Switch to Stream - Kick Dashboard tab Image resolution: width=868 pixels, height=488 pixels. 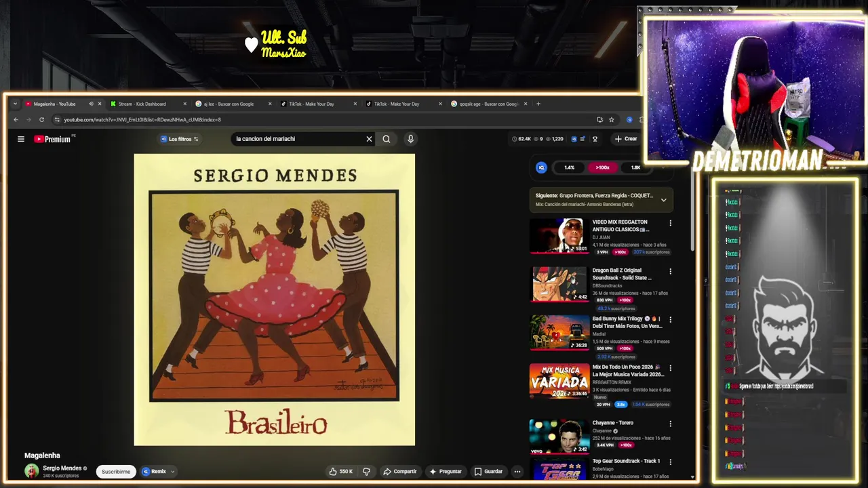[147, 104]
